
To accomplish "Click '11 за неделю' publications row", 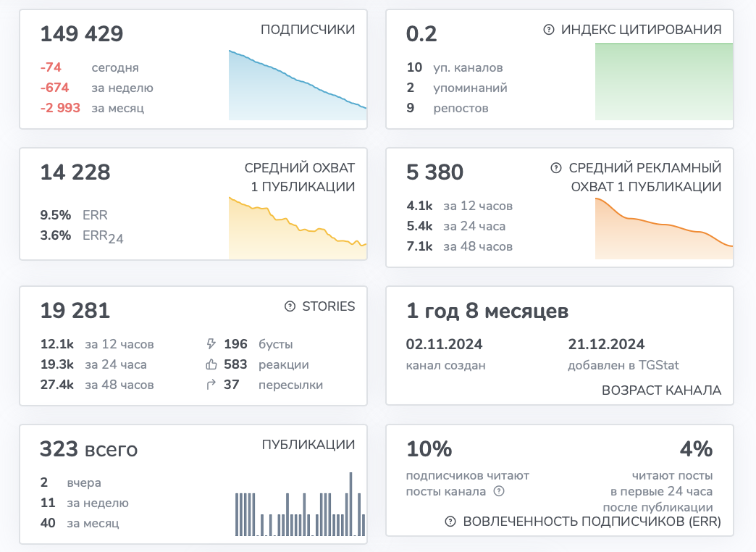I will click(85, 502).
